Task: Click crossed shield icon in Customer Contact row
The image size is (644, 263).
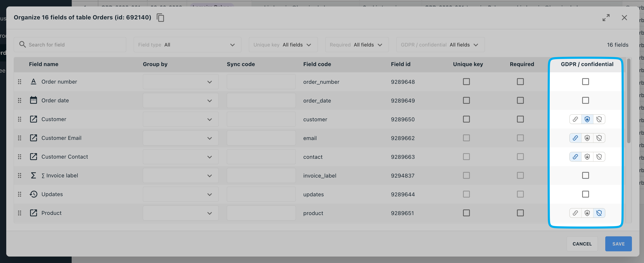Action: click(599, 157)
